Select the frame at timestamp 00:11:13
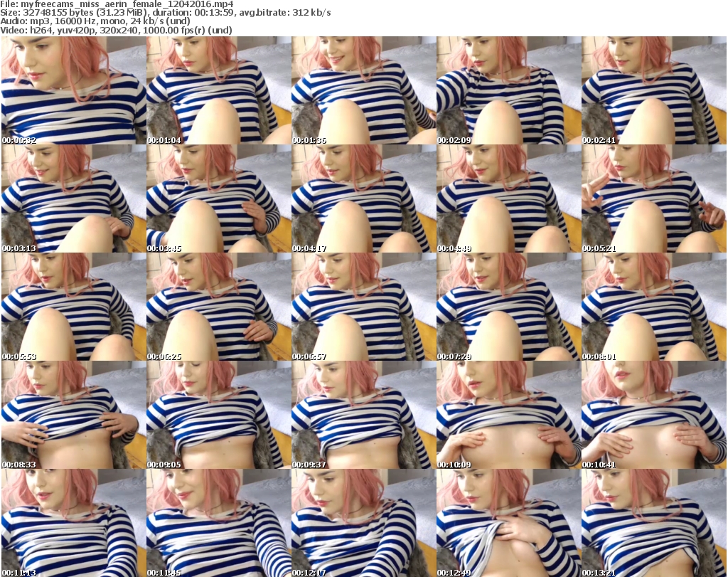Image resolution: width=728 pixels, height=577 pixels. point(73,523)
